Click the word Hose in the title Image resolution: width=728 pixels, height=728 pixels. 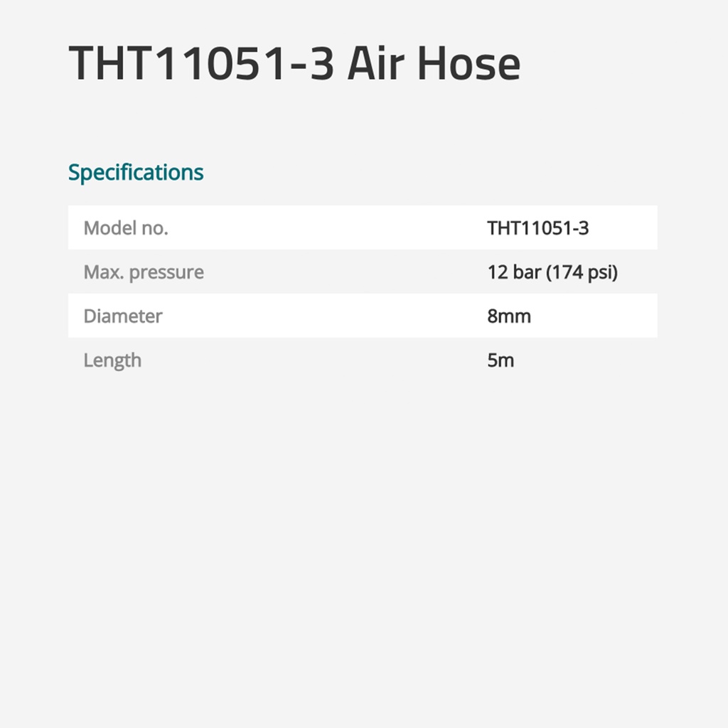click(x=469, y=63)
